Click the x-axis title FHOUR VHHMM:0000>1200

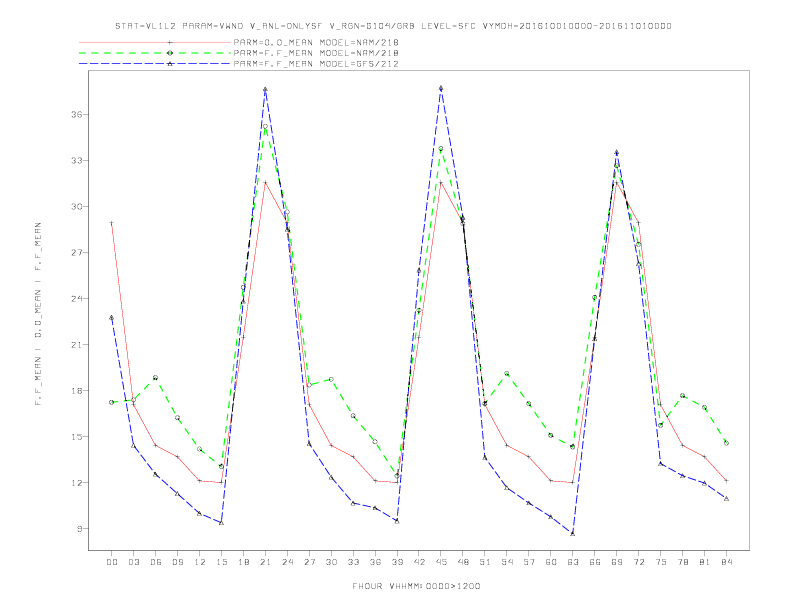pos(416,586)
